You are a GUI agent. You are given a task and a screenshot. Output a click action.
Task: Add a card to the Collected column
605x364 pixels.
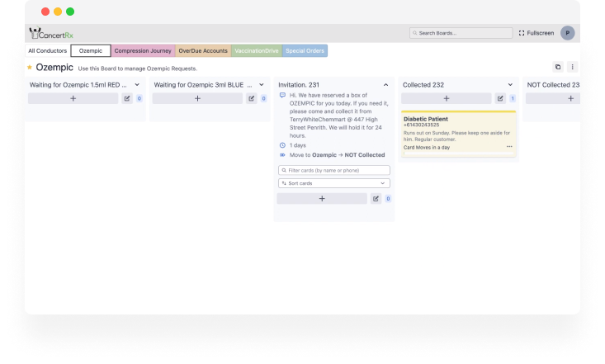tap(447, 98)
